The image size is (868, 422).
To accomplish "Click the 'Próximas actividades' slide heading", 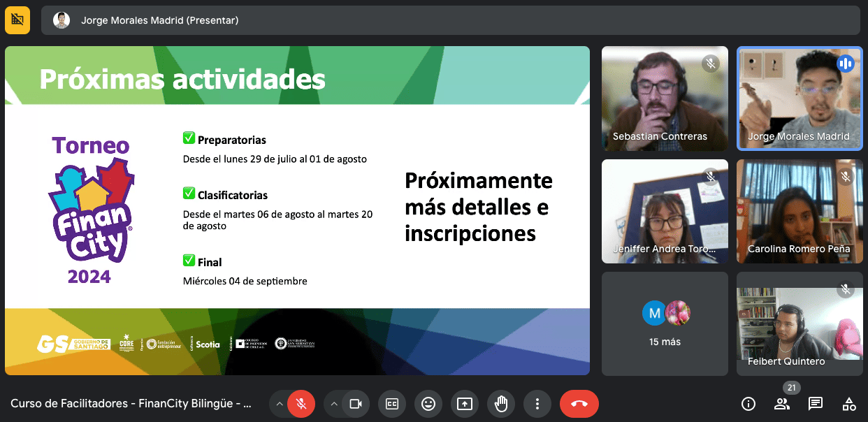I will coord(182,79).
